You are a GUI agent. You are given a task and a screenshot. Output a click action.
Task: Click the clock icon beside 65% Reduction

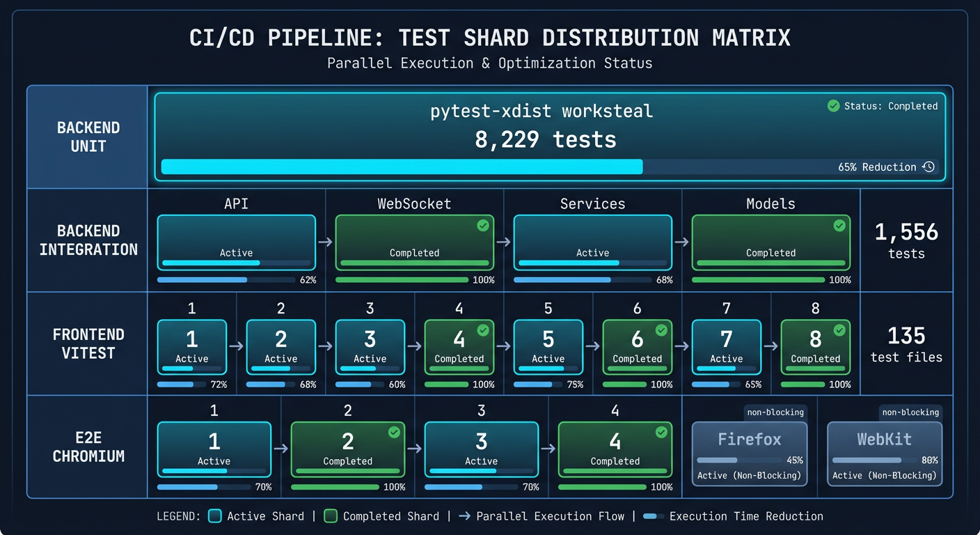pyautogui.click(x=928, y=166)
